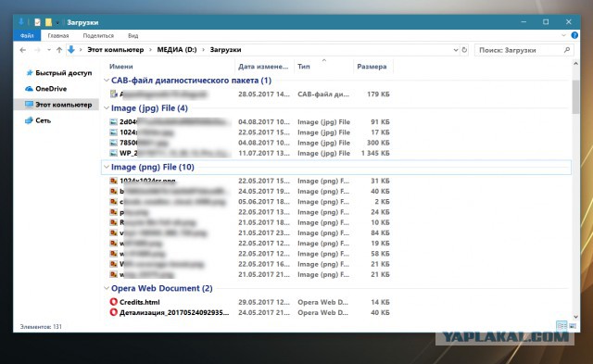
Task: Select the png icon sized 2 КБ
Action: tap(113, 202)
